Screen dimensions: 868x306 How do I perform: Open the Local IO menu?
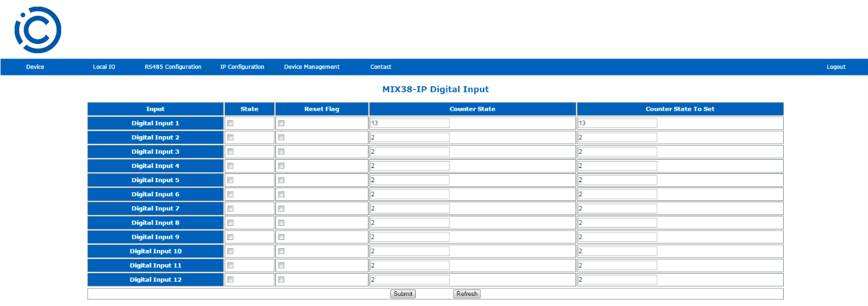coord(104,67)
